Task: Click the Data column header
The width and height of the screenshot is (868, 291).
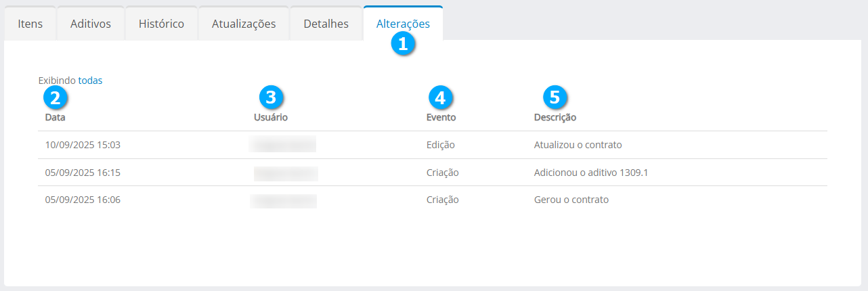Action: click(x=55, y=118)
